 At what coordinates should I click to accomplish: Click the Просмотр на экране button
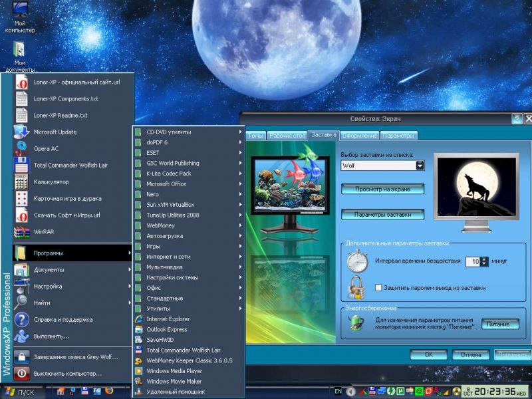[382, 190]
